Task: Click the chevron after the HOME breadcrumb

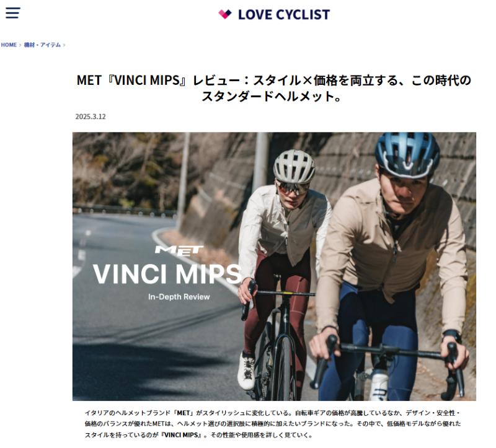Action: pos(20,45)
